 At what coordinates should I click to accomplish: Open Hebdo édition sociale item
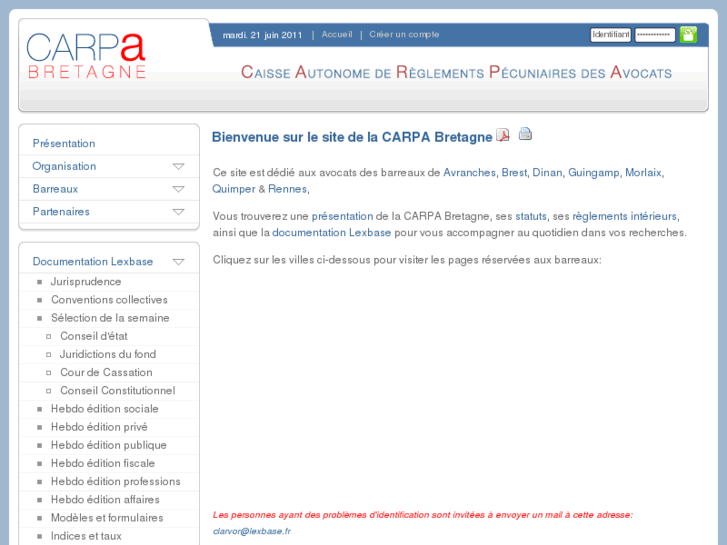click(105, 409)
